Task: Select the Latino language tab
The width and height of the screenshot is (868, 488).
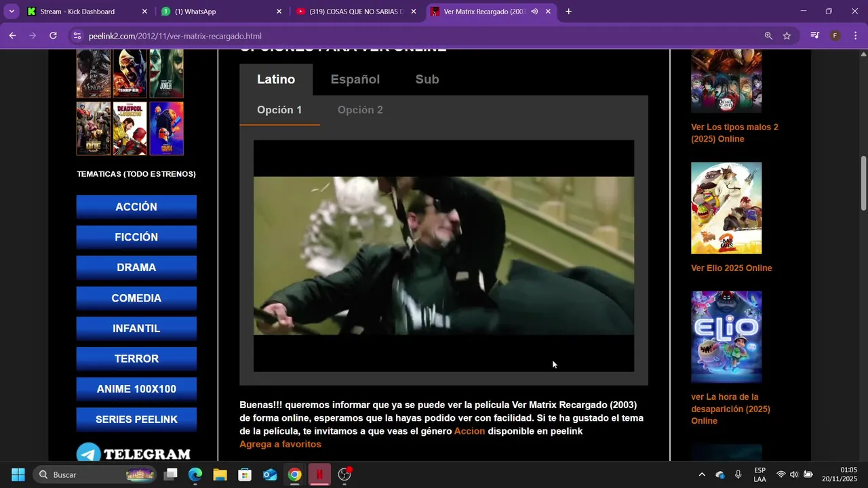Action: pyautogui.click(x=276, y=79)
